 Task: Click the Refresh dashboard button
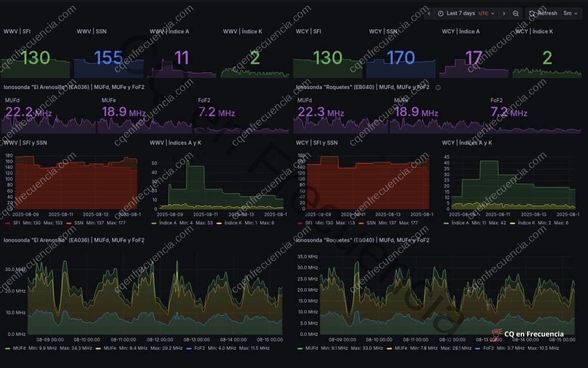(x=542, y=13)
